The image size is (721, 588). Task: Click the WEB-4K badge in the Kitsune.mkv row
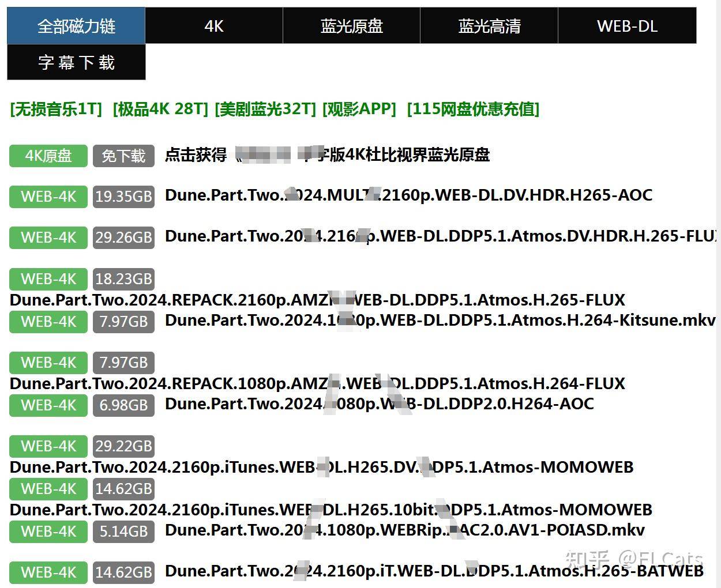pyautogui.click(x=48, y=322)
